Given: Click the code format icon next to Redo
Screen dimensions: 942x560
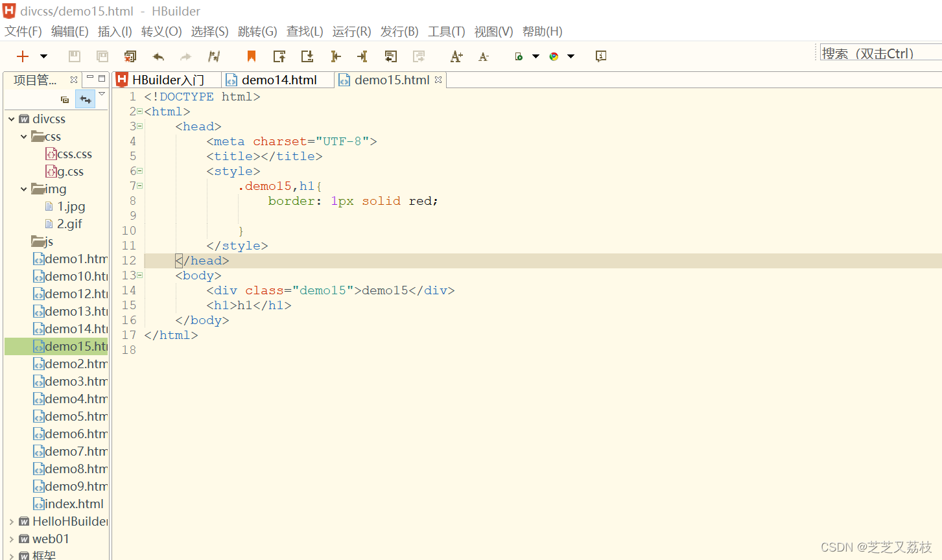Looking at the screenshot, I should [x=214, y=56].
